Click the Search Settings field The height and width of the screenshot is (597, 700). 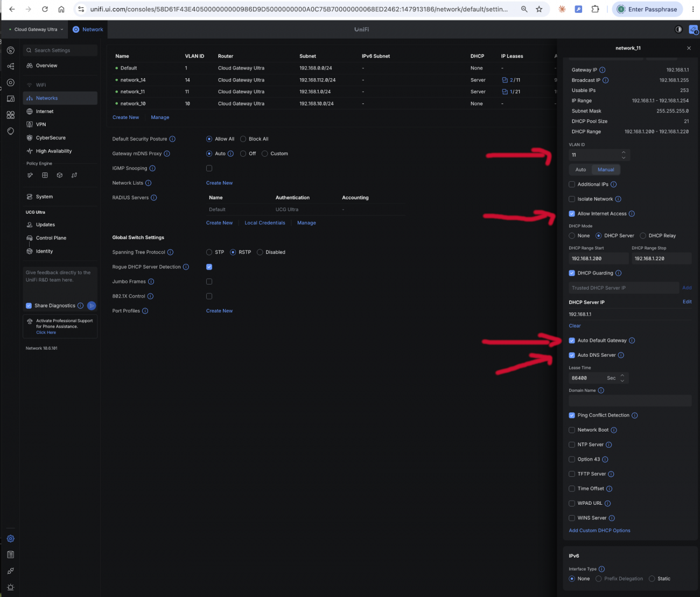tap(60, 50)
